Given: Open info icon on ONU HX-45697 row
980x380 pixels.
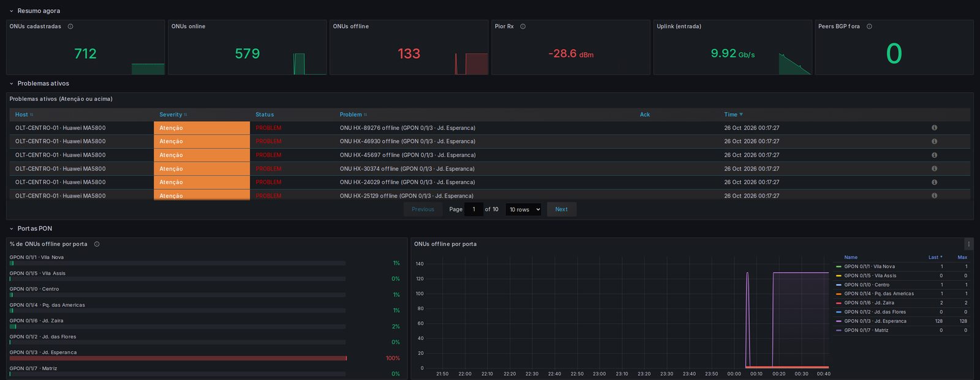Looking at the screenshot, I should [x=934, y=155].
